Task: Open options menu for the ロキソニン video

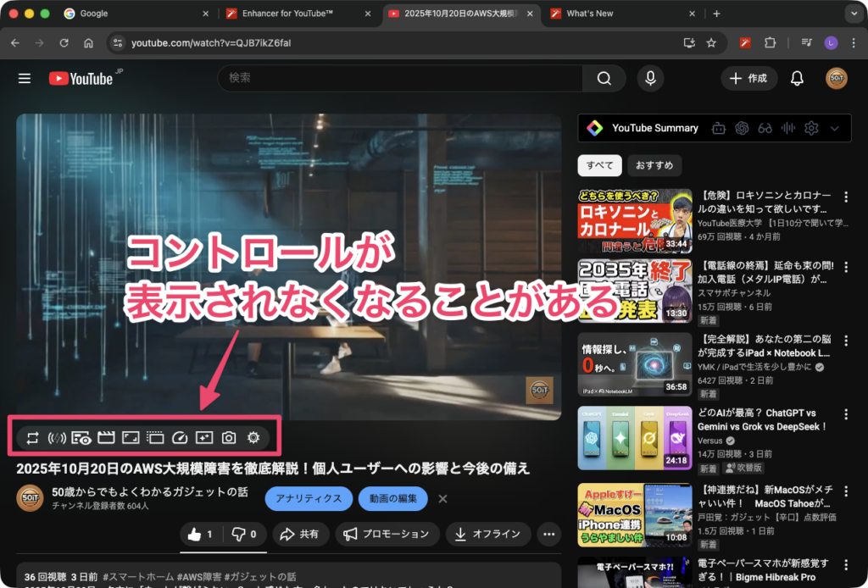Action: tap(845, 197)
